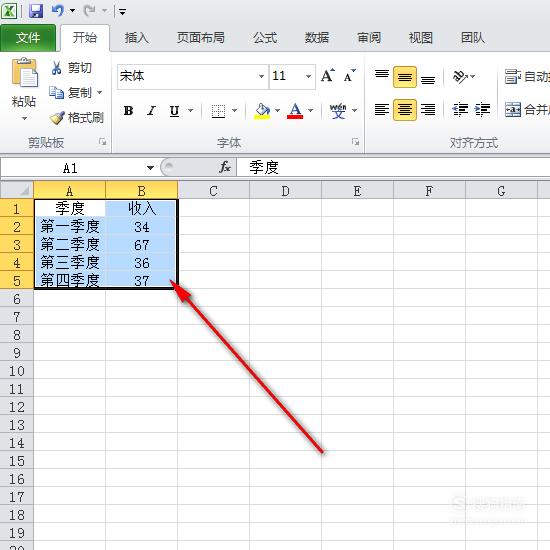Expand the font color dropdown arrow
This screenshot has width=550, height=550.
point(310,111)
